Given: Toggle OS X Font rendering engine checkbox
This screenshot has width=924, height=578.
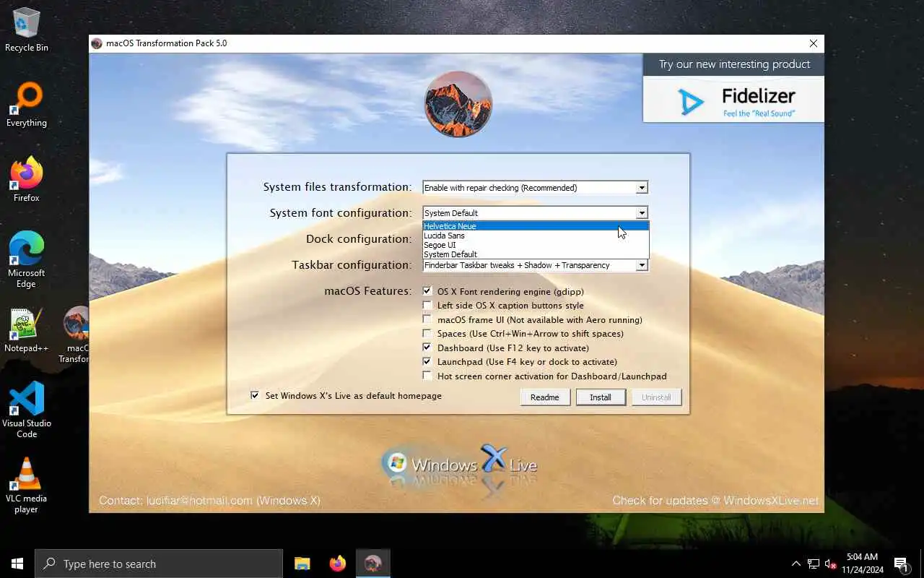Looking at the screenshot, I should click(427, 291).
